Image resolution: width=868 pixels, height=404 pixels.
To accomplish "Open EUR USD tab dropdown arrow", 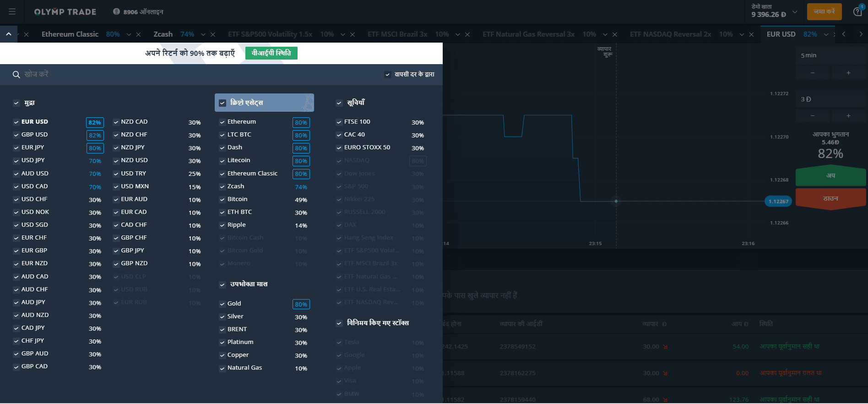I will [826, 34].
